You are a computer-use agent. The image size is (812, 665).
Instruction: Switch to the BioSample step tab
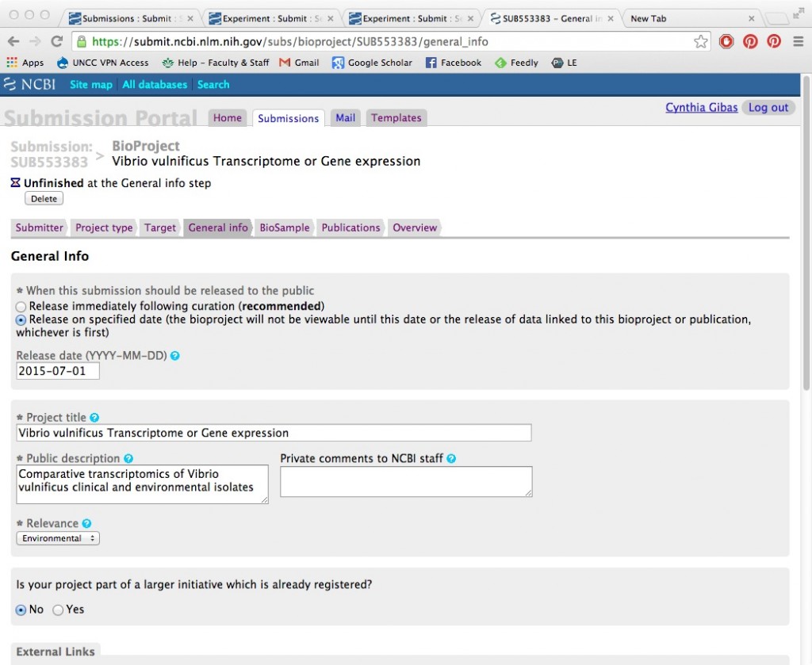pos(285,227)
